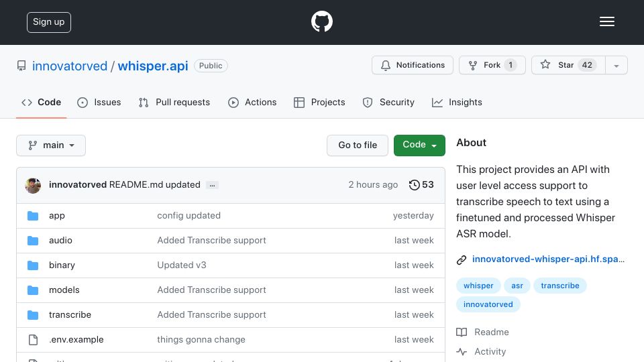The height and width of the screenshot is (362, 644).
Task: Switch to the Code tab
Action: pos(42,102)
